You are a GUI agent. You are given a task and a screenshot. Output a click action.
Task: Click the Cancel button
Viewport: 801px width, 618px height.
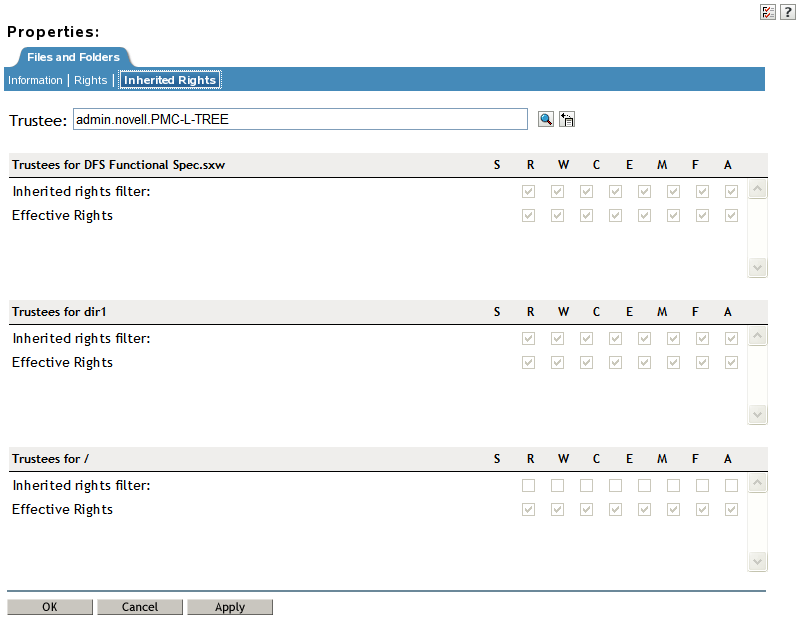click(x=140, y=607)
